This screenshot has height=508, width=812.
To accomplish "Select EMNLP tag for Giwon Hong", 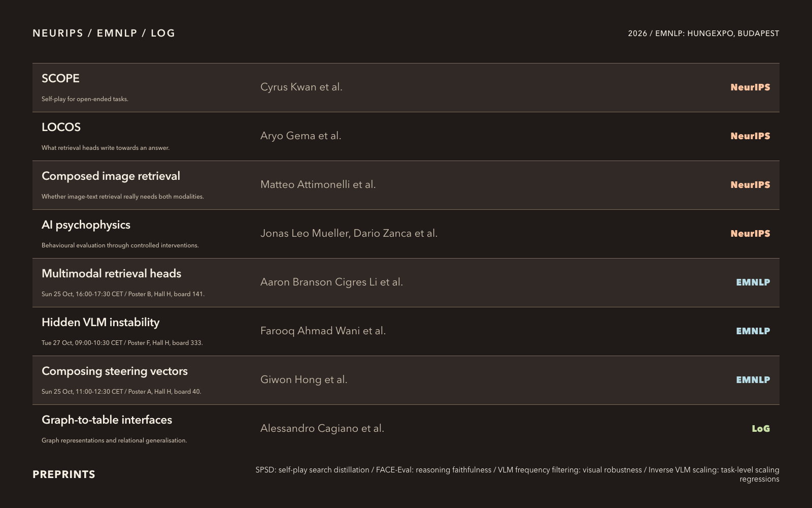I will point(753,380).
